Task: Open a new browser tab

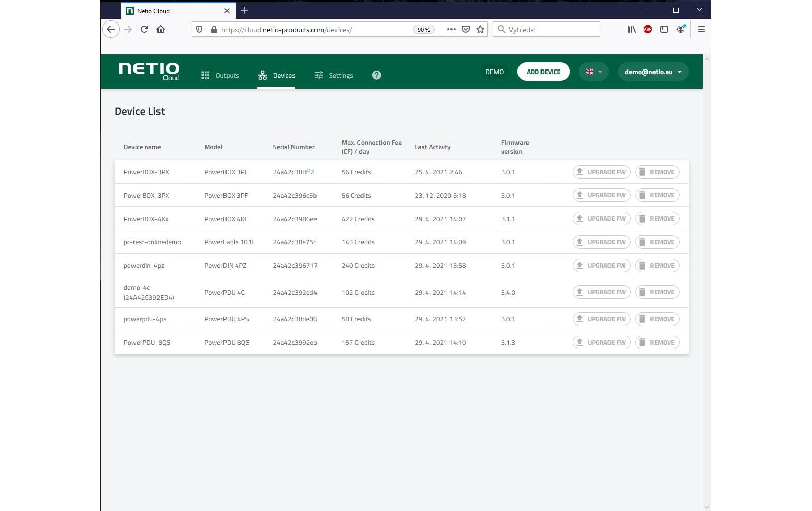Action: click(x=244, y=10)
